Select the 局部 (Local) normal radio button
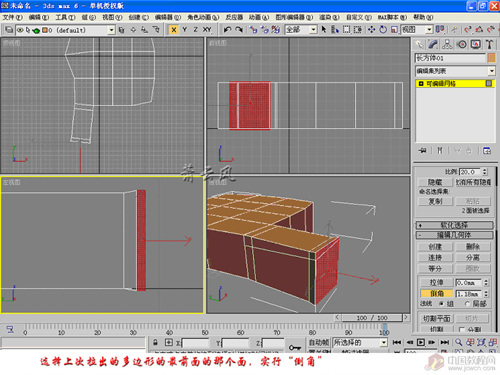Viewport: 500px width, 375px height. 467,304
